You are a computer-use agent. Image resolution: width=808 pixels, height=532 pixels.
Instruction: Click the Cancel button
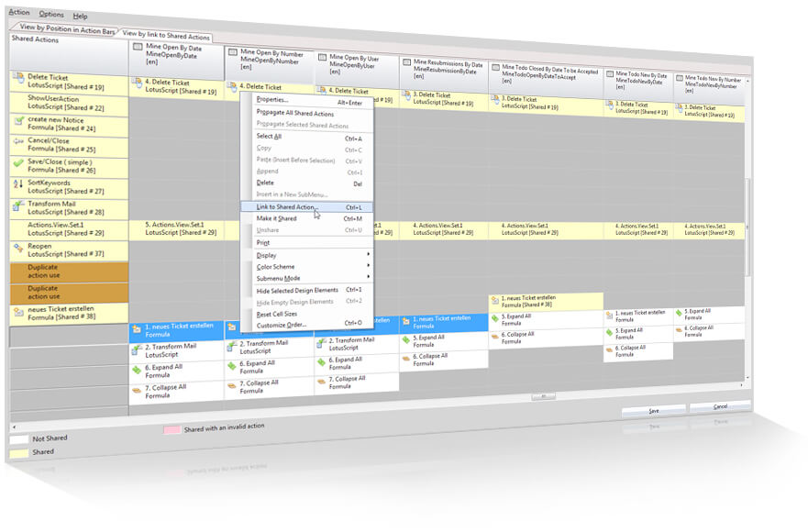(720, 406)
